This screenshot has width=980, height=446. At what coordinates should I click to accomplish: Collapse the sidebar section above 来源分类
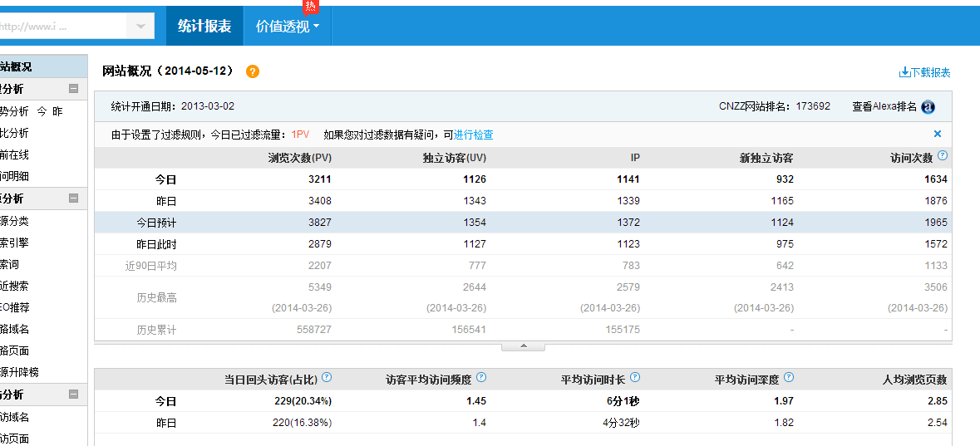73,198
